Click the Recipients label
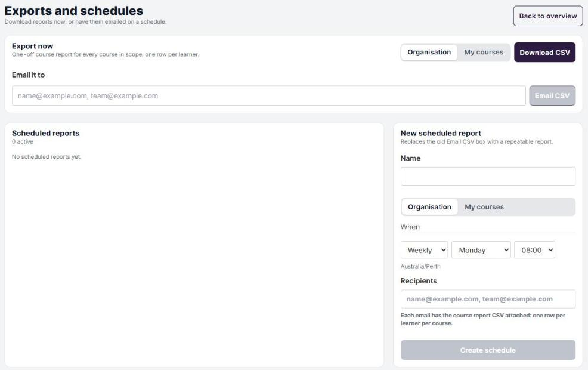 [x=419, y=281]
